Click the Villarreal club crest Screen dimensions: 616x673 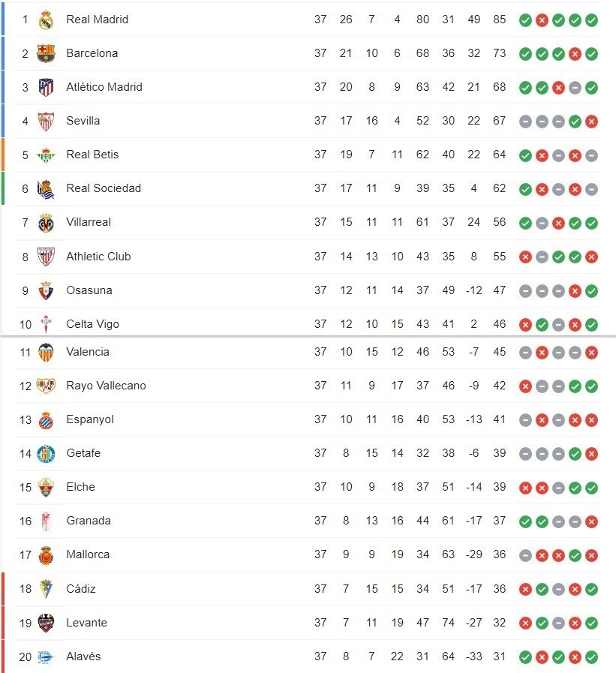tap(46, 222)
